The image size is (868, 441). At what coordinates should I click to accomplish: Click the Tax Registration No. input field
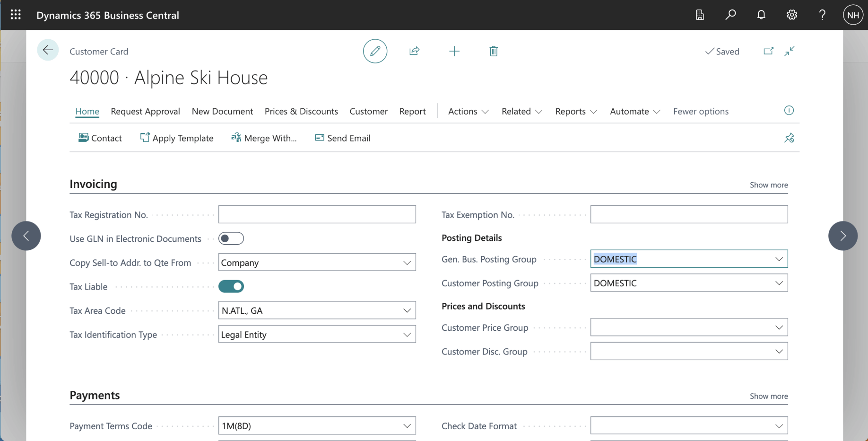coord(317,214)
